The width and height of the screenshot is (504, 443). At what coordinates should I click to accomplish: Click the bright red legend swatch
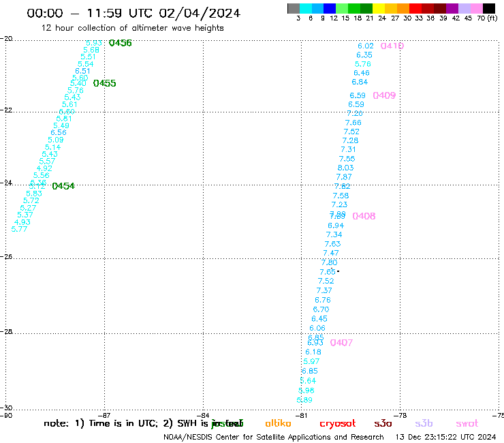pos(415,8)
